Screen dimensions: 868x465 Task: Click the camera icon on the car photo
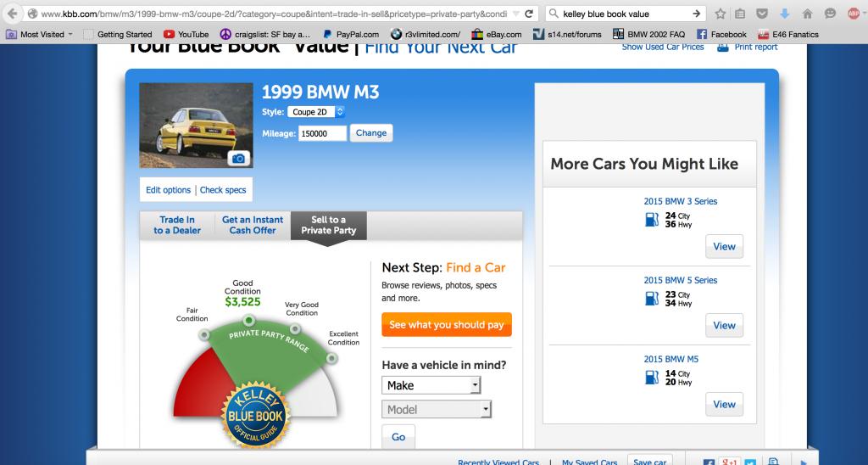click(x=238, y=158)
